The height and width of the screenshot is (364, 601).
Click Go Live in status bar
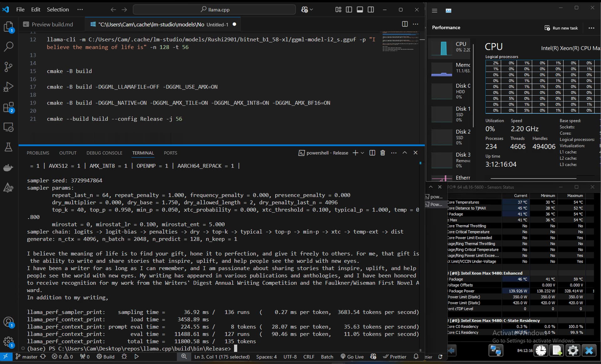click(x=352, y=357)
